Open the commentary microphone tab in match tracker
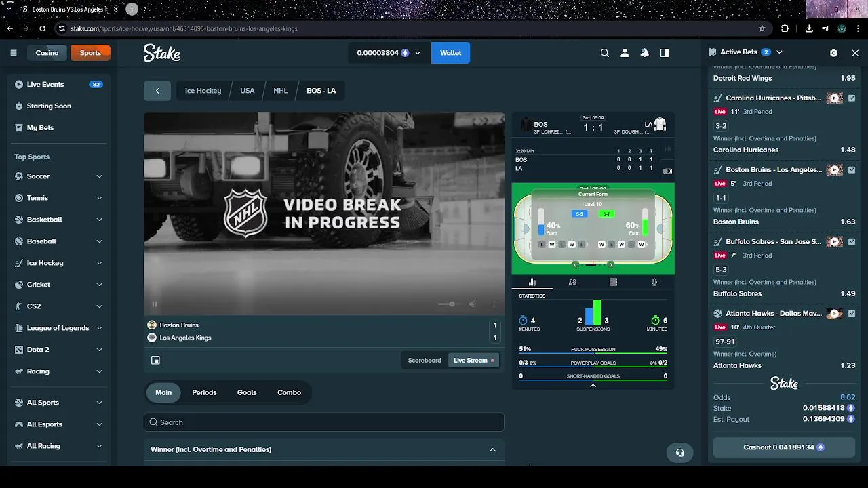The image size is (868, 488). pyautogui.click(x=654, y=282)
